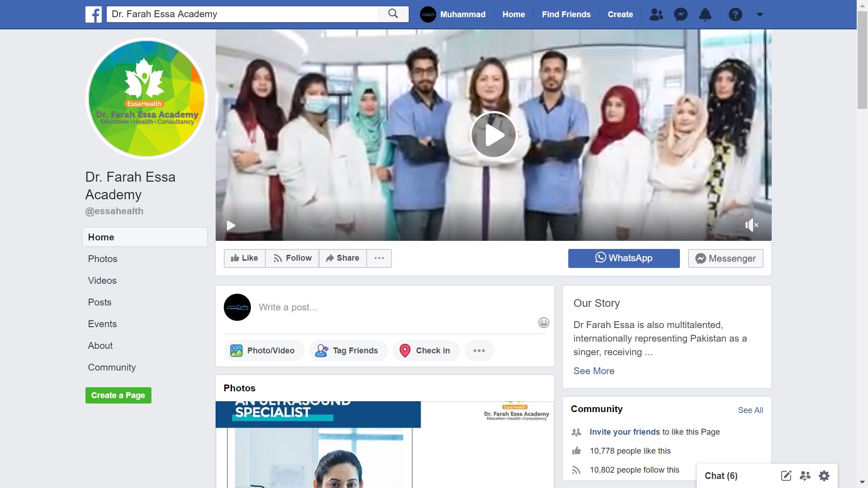Screen dimensions: 868x488
Task: Expand more post options ellipsis
Action: coord(479,351)
